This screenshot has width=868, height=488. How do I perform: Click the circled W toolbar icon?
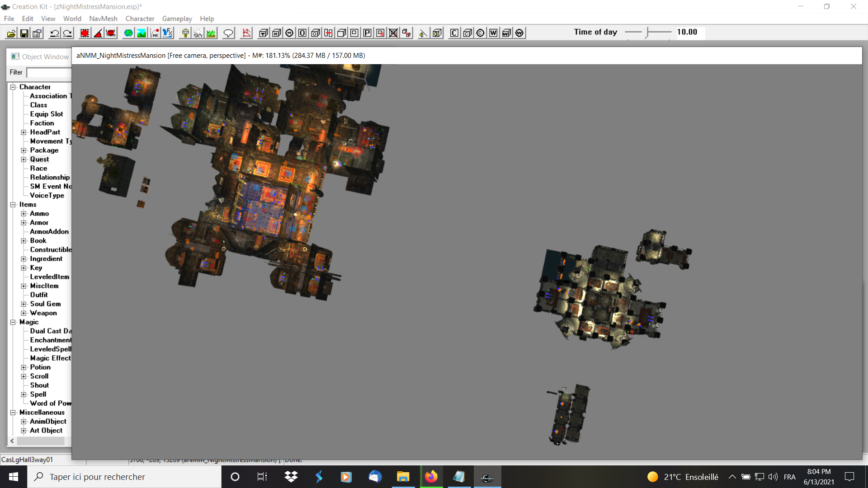[520, 33]
